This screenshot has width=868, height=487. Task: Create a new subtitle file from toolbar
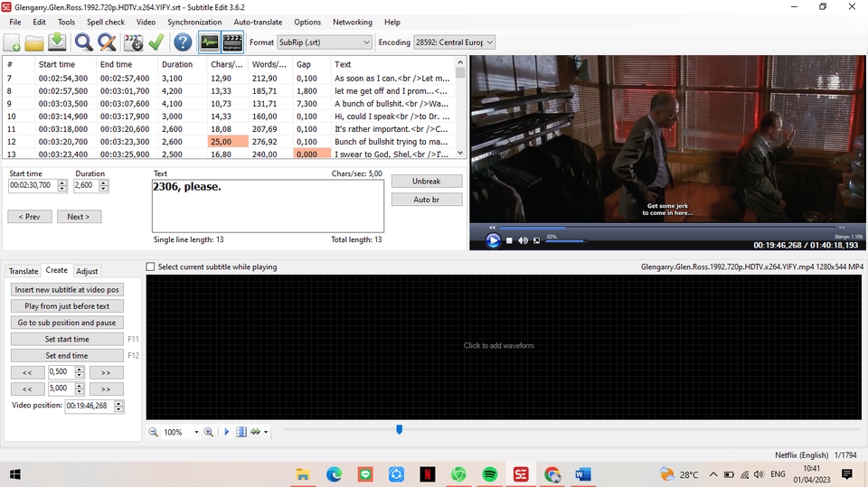12,42
